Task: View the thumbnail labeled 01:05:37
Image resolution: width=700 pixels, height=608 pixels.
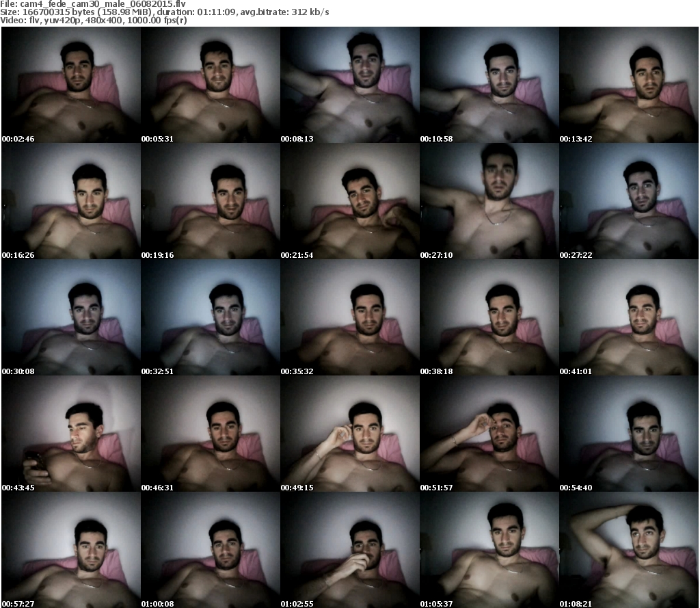Action: pos(489,550)
